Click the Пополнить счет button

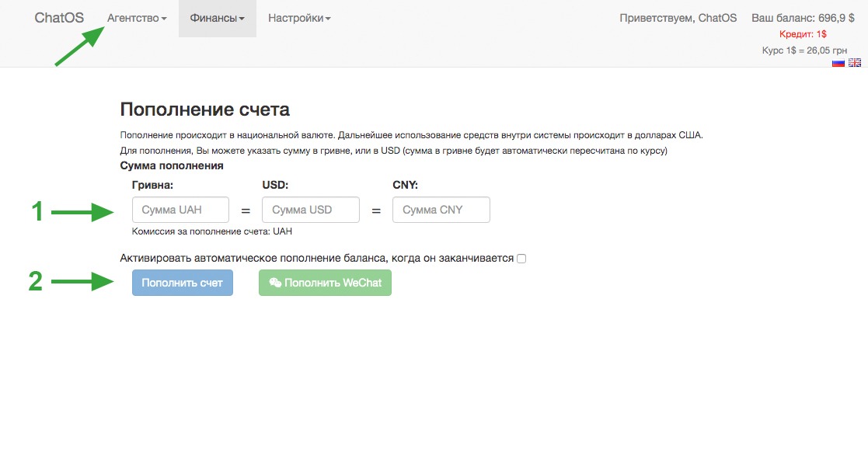[x=182, y=283]
